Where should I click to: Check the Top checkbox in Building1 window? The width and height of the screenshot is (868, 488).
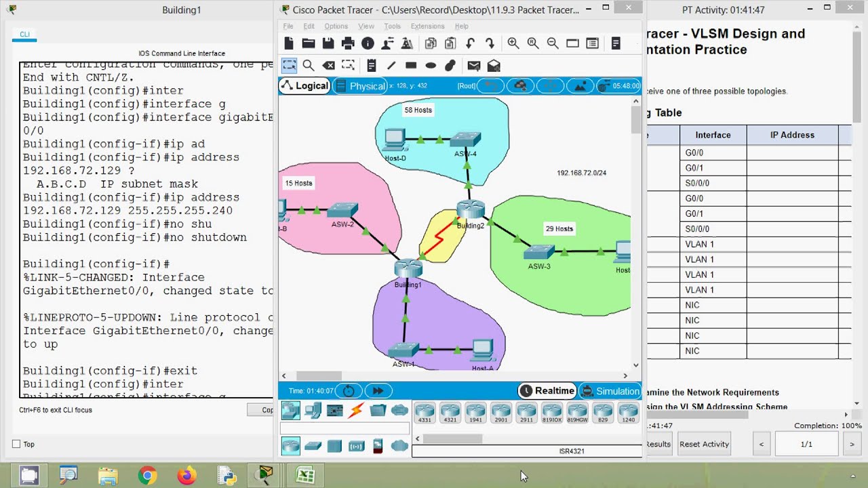[x=16, y=444]
